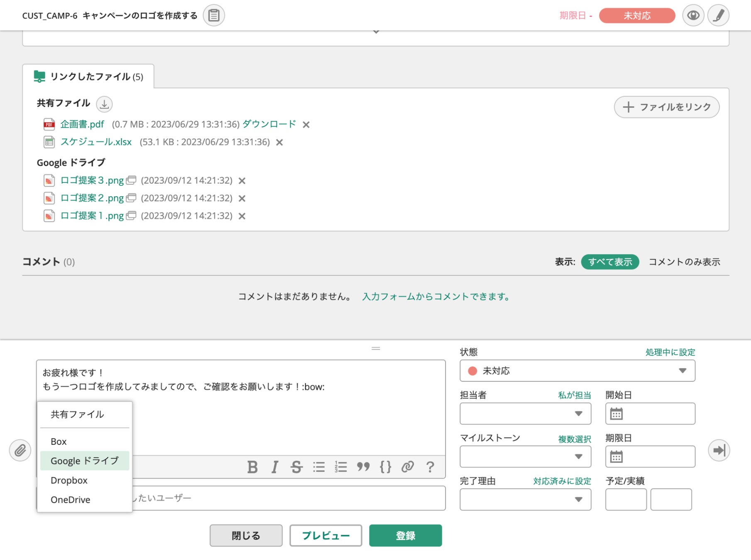Image resolution: width=751 pixels, height=560 pixels.
Task: Insert quote block in comment
Action: click(x=363, y=467)
